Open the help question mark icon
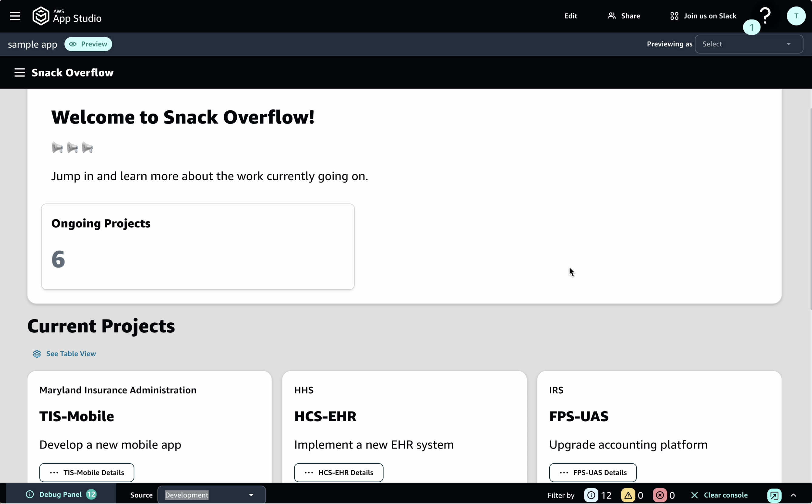 [x=765, y=15]
